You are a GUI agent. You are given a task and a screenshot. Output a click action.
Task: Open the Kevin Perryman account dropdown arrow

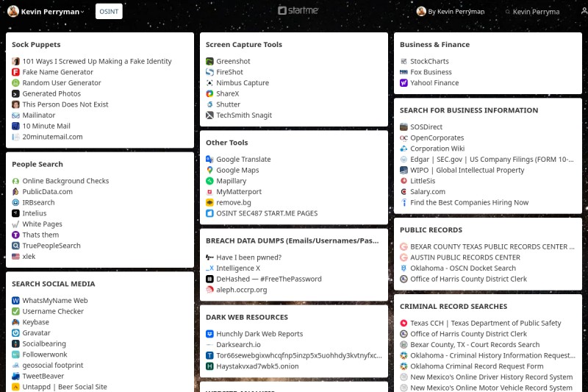tap(82, 12)
